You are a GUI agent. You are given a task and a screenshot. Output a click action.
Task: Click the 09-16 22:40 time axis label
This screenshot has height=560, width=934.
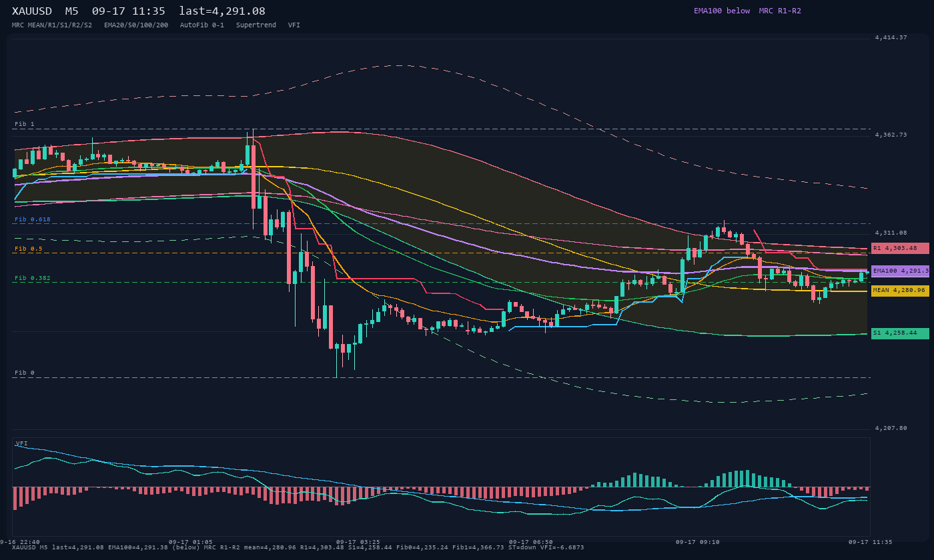coord(20,542)
